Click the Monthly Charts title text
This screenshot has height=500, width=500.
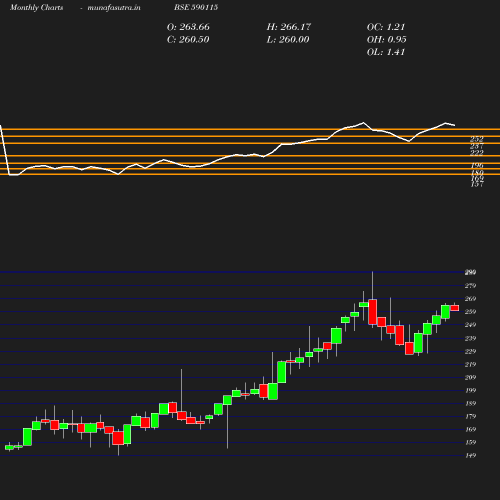37,7
